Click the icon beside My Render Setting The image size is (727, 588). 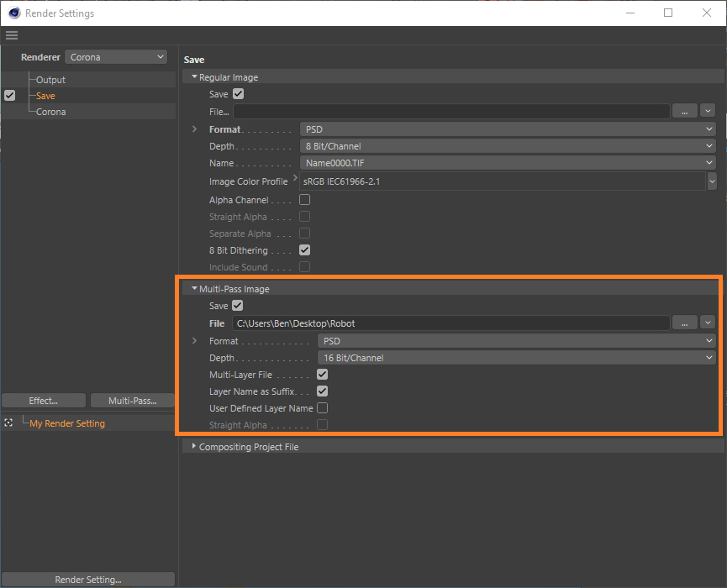(9, 423)
